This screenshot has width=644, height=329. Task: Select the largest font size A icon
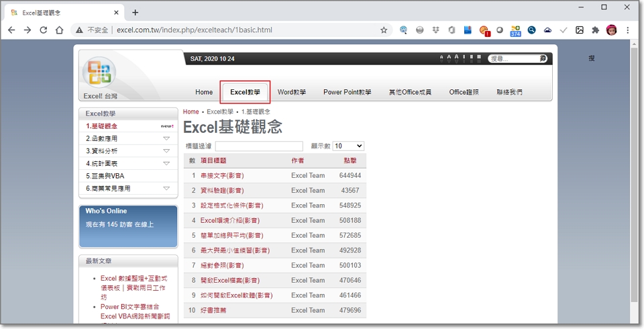pyautogui.click(x=456, y=58)
